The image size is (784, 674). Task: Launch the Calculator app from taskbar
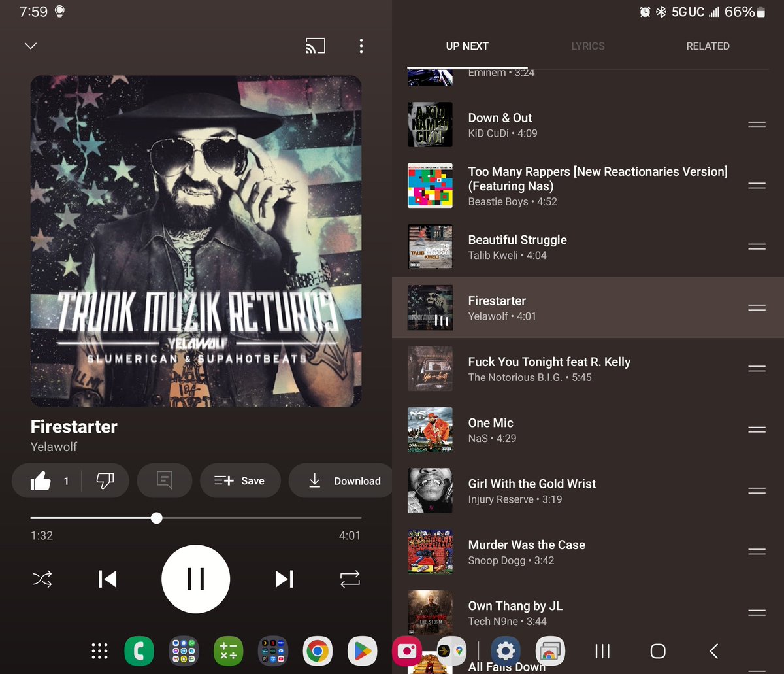[x=229, y=651]
